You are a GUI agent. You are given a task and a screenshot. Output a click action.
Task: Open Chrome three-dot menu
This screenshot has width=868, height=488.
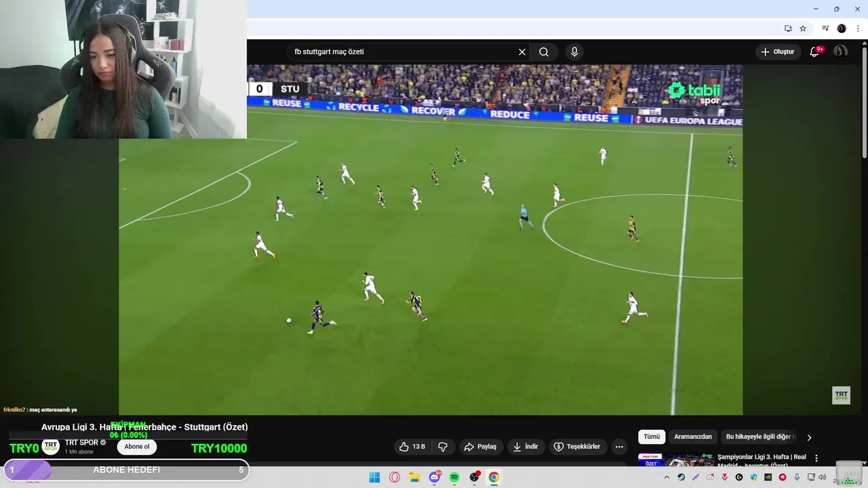click(x=858, y=28)
